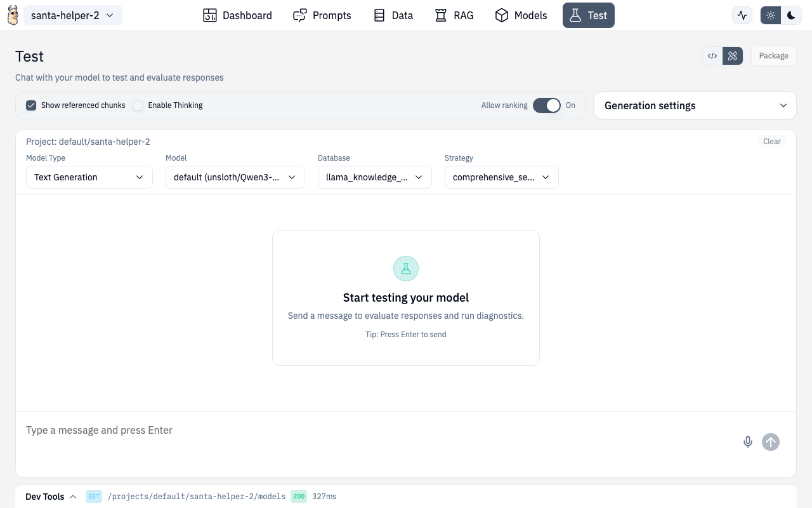Switch to the RAG tab
Viewport: 812px width, 508px height.
tap(454, 15)
